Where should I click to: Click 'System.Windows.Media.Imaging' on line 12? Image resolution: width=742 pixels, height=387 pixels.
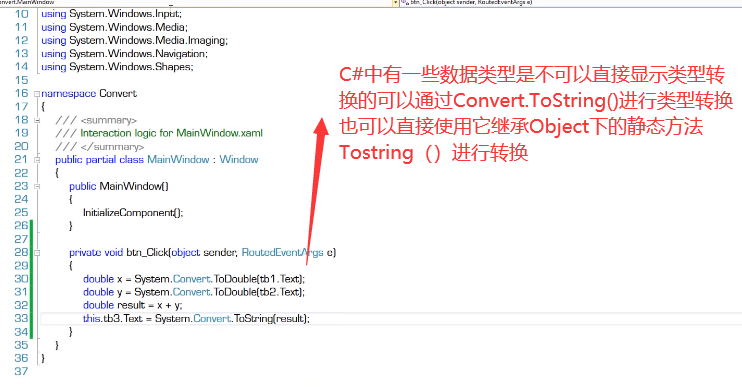coord(147,40)
